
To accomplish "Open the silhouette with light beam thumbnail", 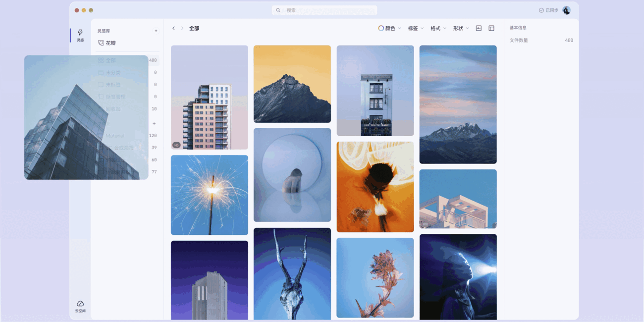I will [458, 277].
